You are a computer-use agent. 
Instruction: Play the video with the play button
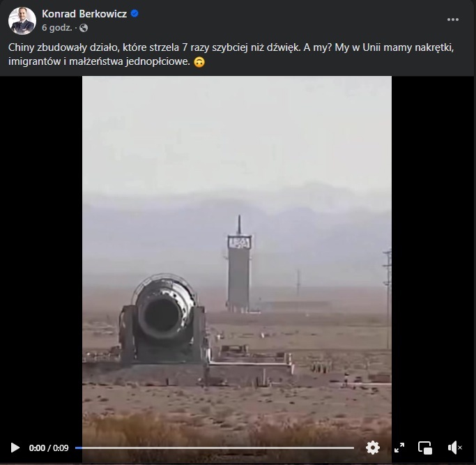coord(15,448)
